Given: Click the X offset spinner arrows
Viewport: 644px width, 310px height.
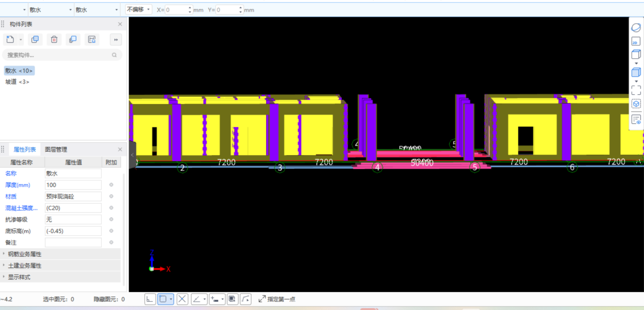Looking at the screenshot, I should point(189,9).
